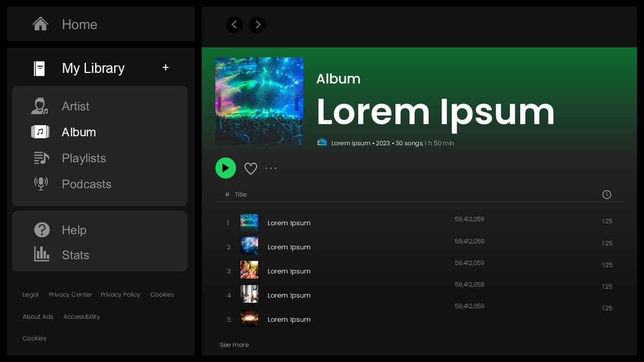644x362 pixels.
Task: Click the Home icon in the sidebar
Action: point(40,24)
